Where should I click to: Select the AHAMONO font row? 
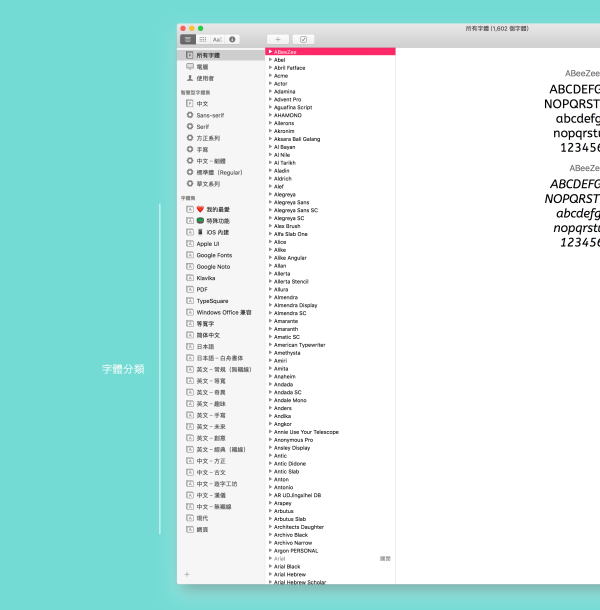[330, 115]
